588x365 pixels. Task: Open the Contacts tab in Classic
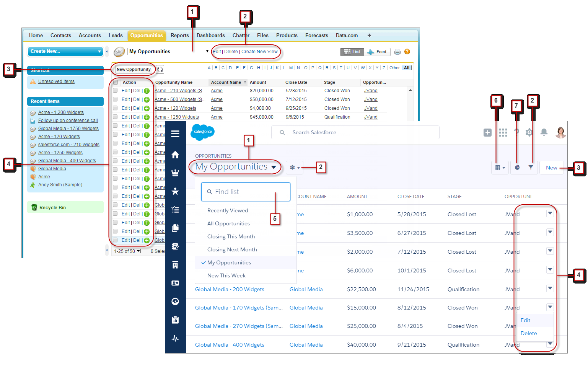61,35
